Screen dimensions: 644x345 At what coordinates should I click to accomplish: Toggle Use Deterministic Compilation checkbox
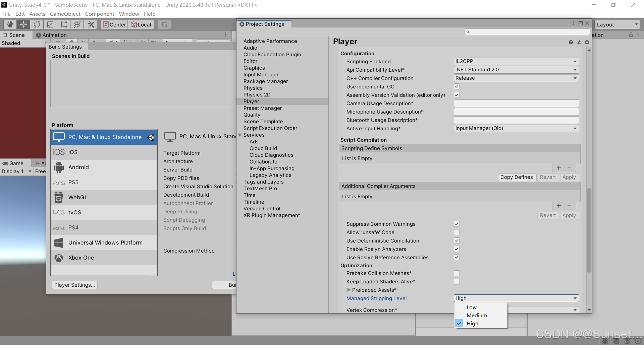(457, 240)
